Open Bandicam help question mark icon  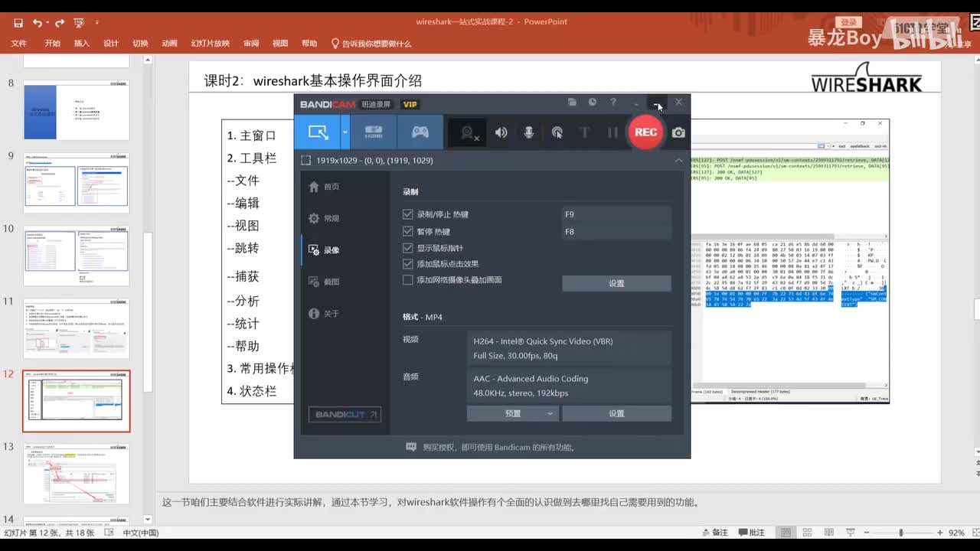coord(612,102)
